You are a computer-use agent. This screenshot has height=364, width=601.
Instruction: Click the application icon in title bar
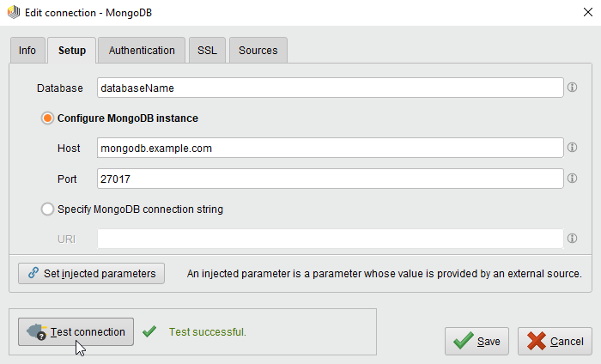click(12, 12)
